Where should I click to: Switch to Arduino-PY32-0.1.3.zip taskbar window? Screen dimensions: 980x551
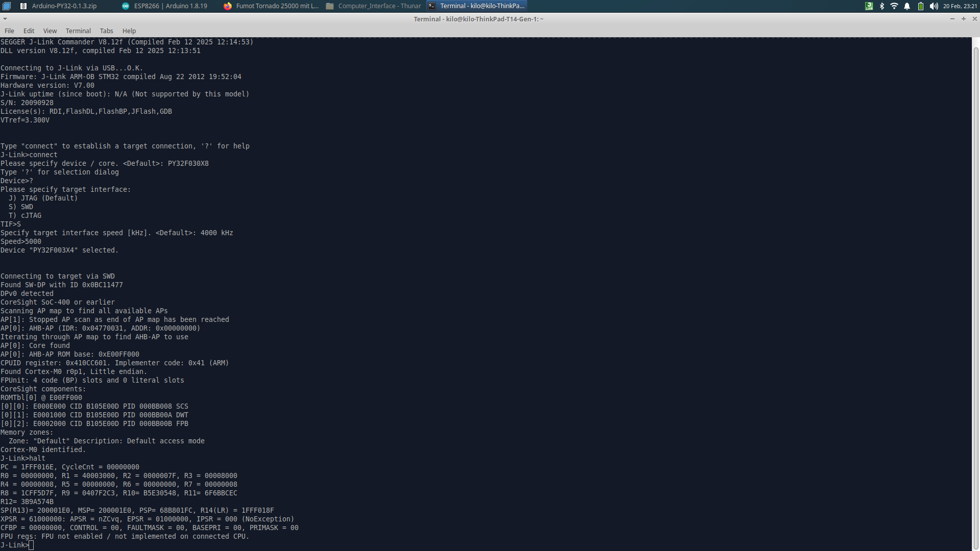point(64,6)
